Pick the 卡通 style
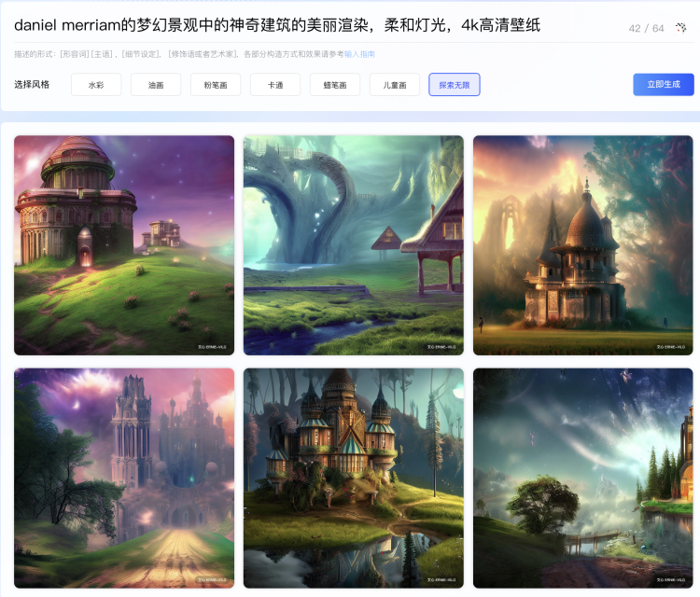 tap(275, 85)
